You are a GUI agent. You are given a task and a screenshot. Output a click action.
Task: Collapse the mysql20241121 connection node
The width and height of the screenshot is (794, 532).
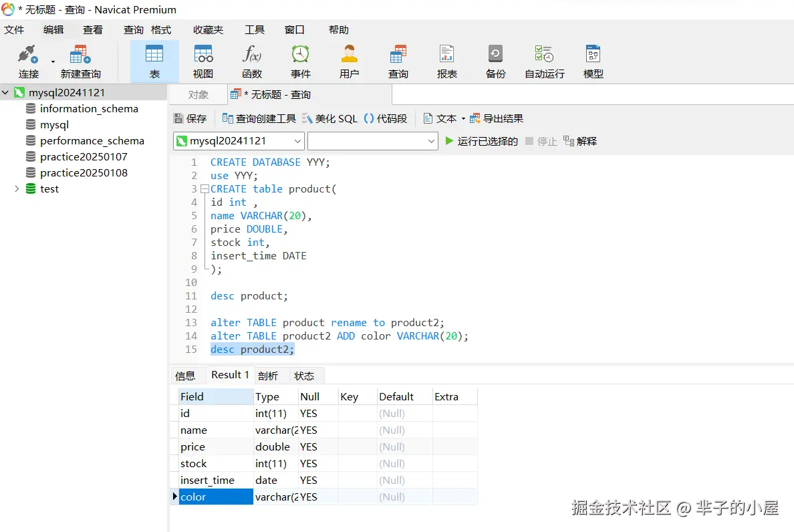pos(5,93)
